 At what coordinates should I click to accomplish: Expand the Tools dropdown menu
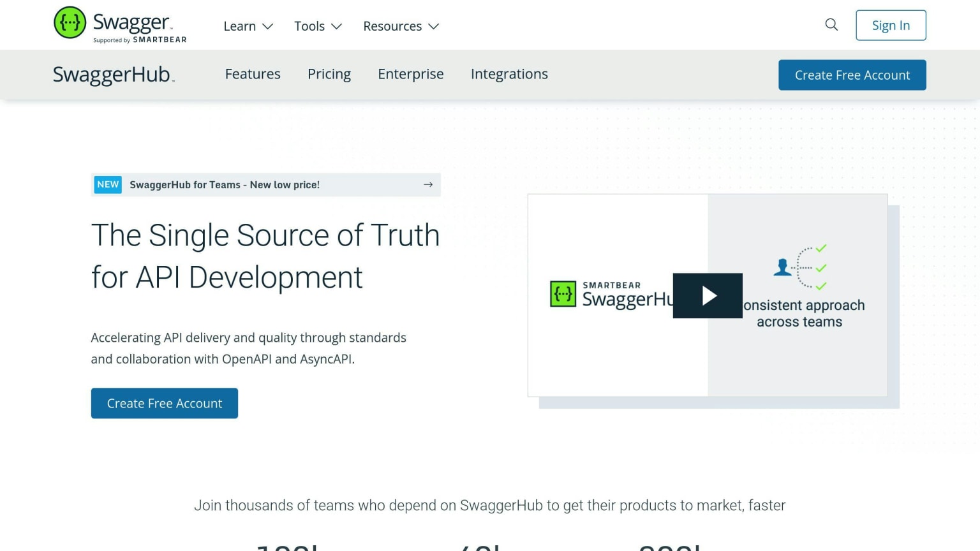pos(318,26)
